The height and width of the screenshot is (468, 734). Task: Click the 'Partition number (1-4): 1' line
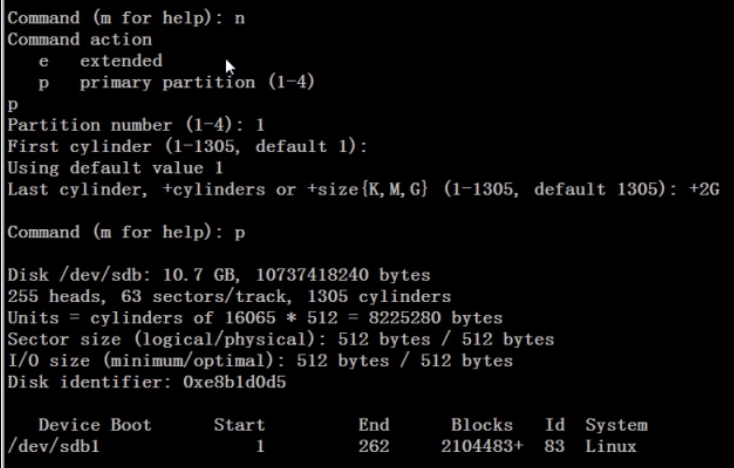[136, 125]
